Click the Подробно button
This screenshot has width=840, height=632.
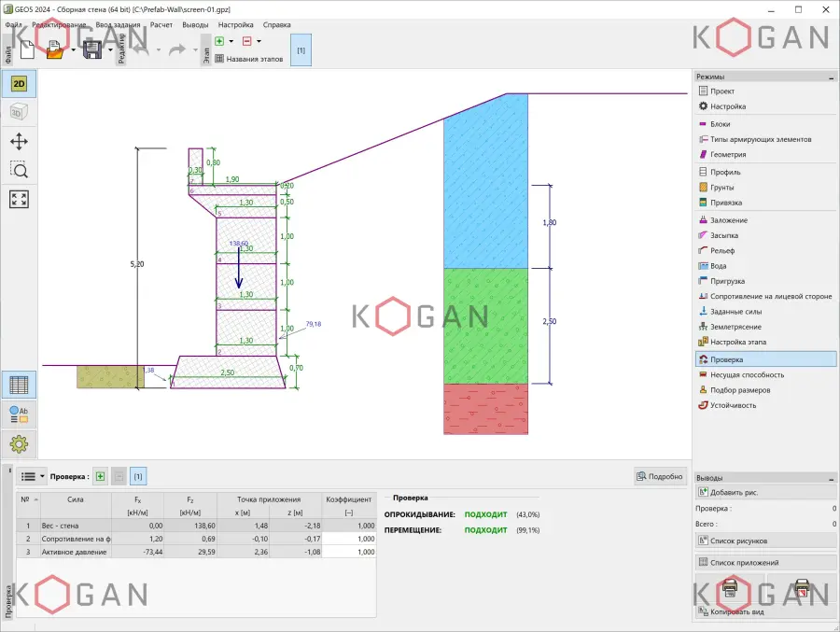pos(660,476)
